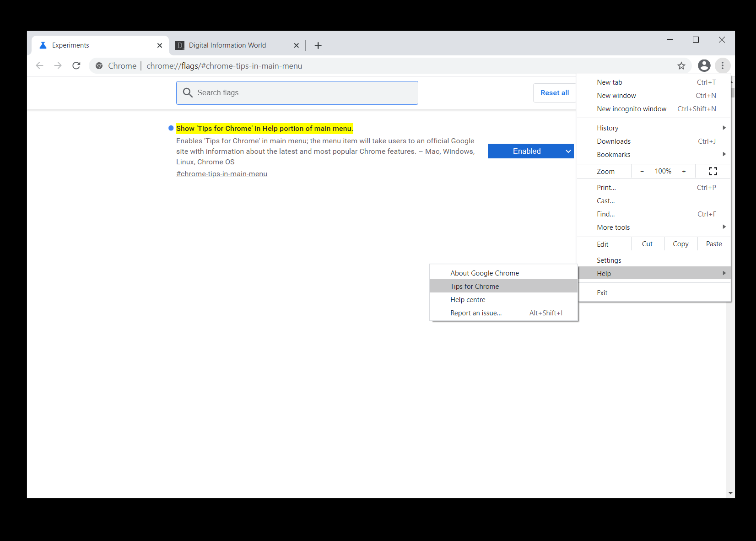
Task: Bookmark this page with the star icon
Action: coord(681,65)
